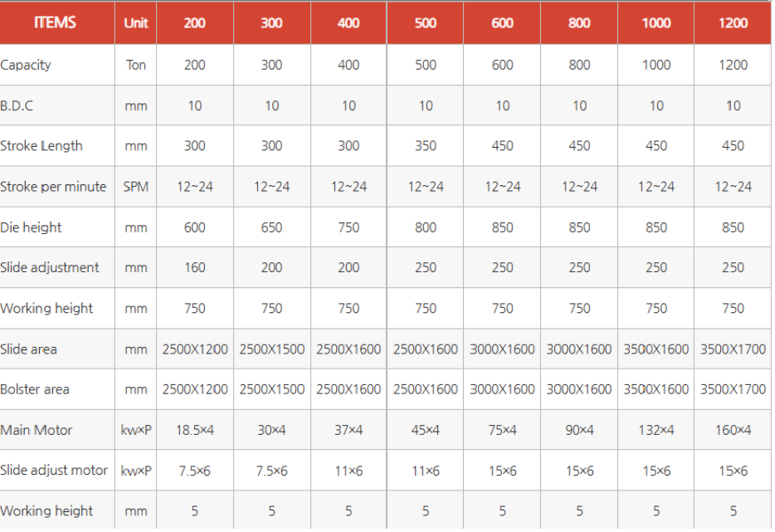This screenshot has width=775, height=532.
Task: Select the Stroke Length row label
Action: tap(41, 146)
